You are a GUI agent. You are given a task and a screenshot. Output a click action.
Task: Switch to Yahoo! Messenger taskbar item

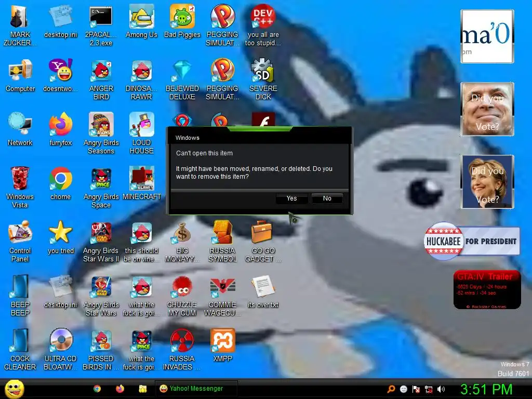coord(196,389)
